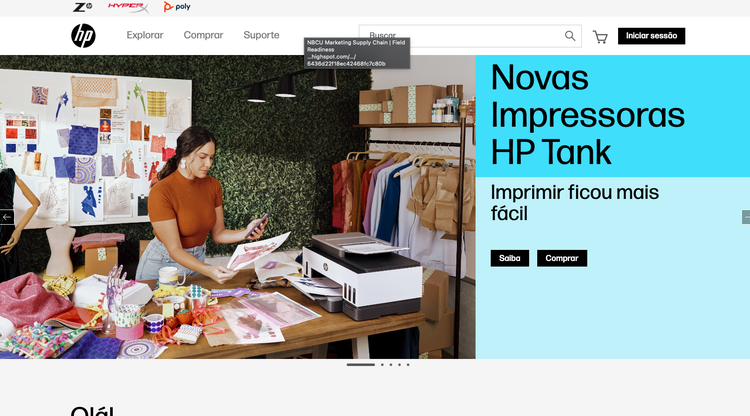Viewport: 750px width, 416px height.
Task: Open the HyperX brand logo
Action: [x=127, y=7]
